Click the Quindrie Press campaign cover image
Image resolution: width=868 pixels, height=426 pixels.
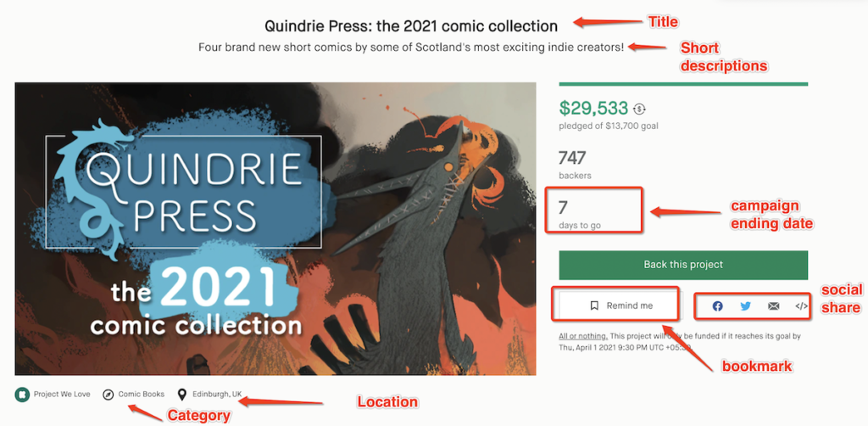275,228
